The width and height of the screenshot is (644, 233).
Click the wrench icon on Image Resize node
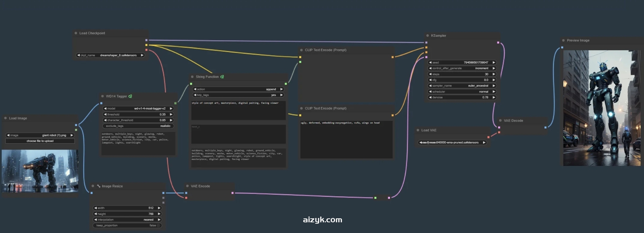(x=98, y=186)
